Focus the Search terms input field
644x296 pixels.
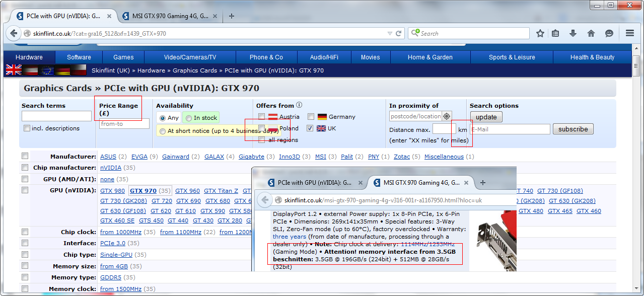click(x=56, y=116)
